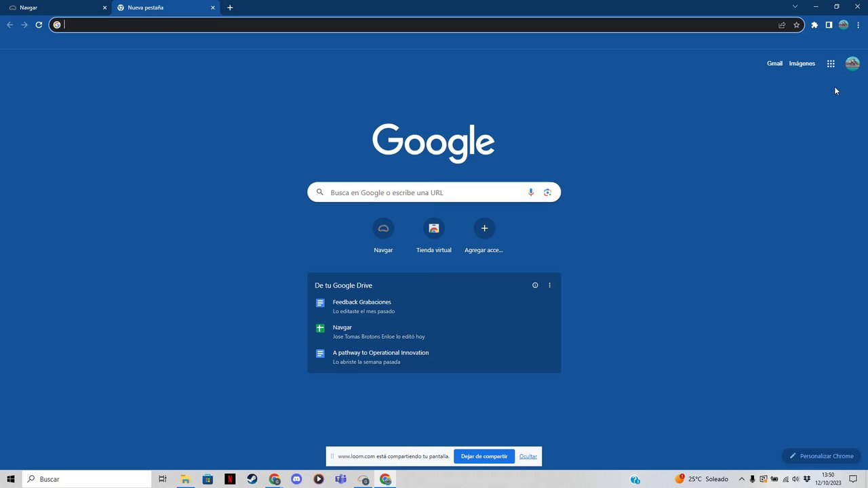
Task: Open Dropbox tray icon
Action: 807,479
